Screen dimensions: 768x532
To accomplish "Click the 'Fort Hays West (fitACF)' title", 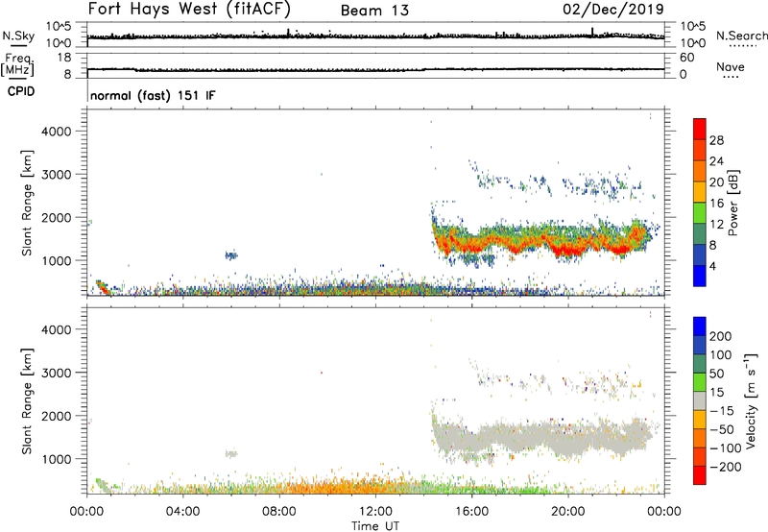I will tap(189, 9).
